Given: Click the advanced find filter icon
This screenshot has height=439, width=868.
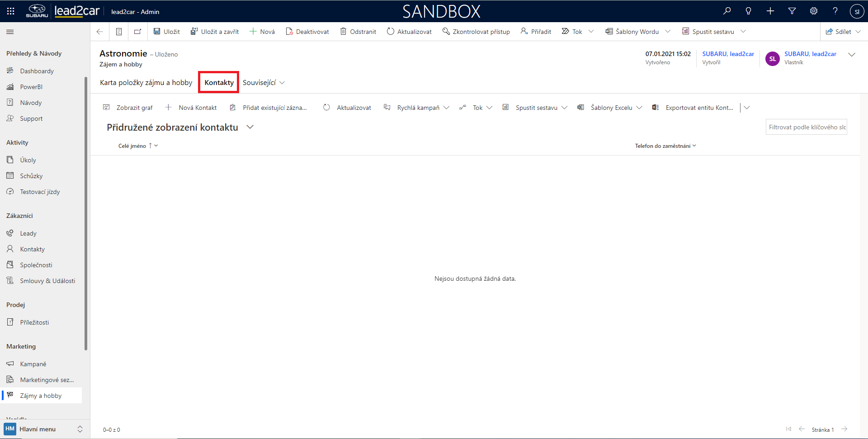Looking at the screenshot, I should pyautogui.click(x=792, y=11).
